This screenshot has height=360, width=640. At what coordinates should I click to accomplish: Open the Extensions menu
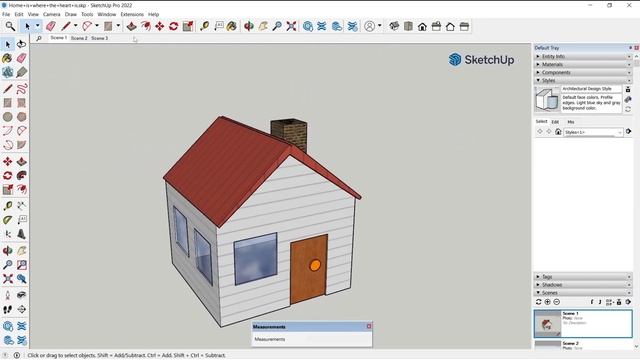point(132,14)
